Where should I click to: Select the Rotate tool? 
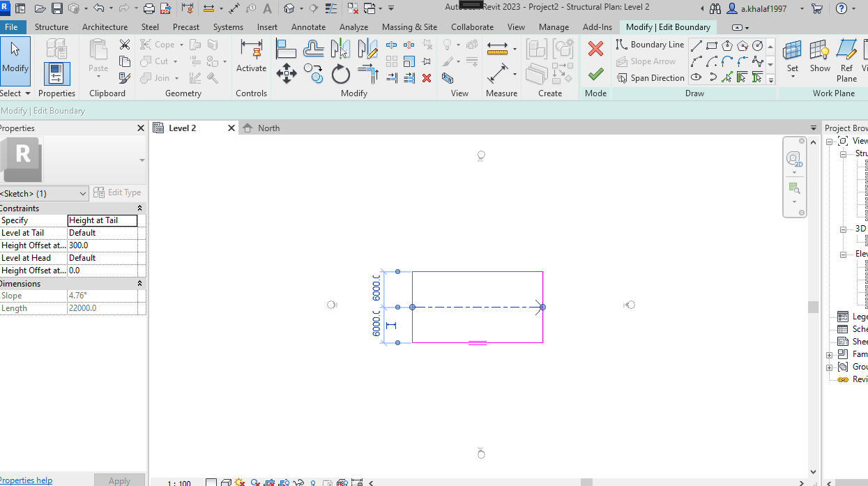[340, 72]
